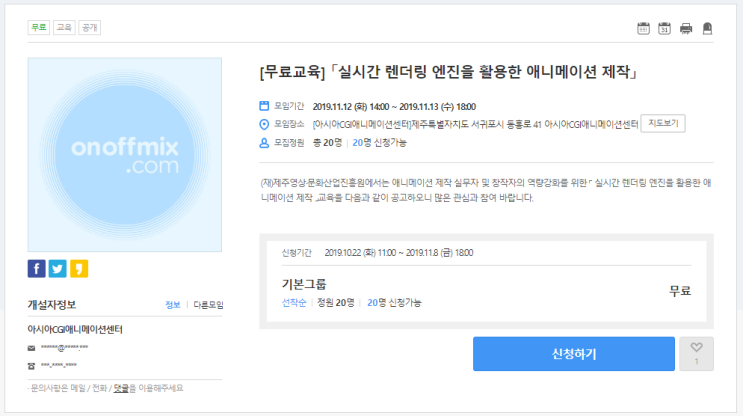The width and height of the screenshot is (743, 416).
Task: Click the printer icon
Action: coord(686,28)
